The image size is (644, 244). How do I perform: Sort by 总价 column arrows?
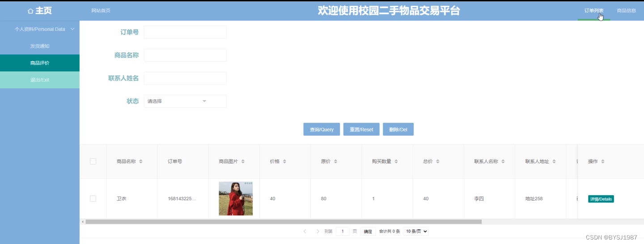tap(438, 161)
